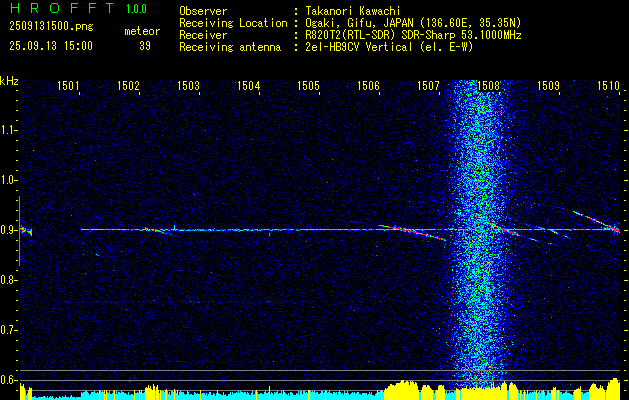This screenshot has width=629, height=400.
Task: Click the Ogaki, Gifu, JAPAN location text
Action: point(413,23)
